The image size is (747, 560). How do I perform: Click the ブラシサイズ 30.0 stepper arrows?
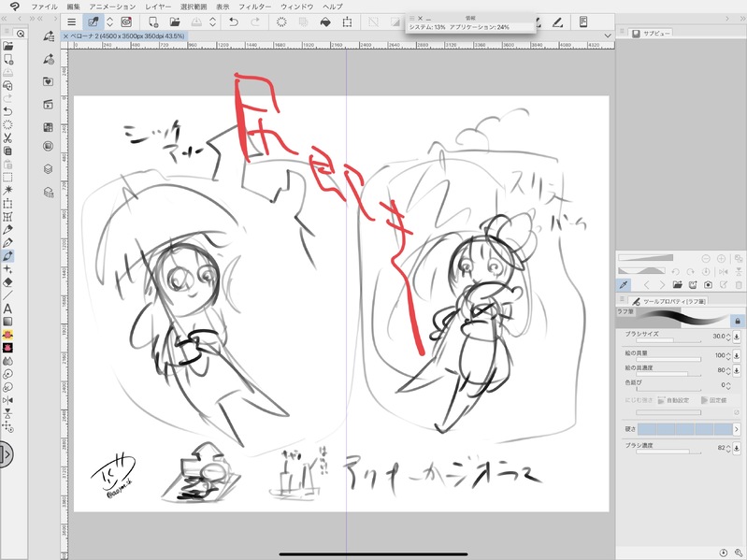tap(728, 337)
